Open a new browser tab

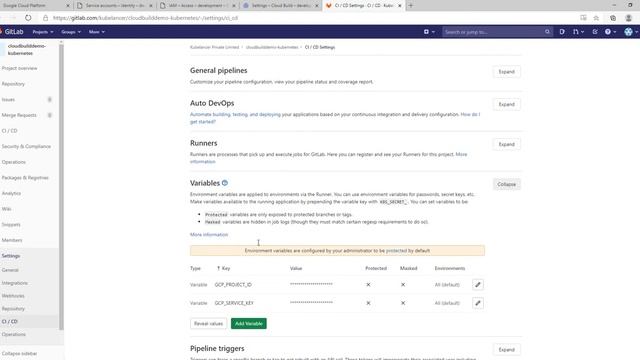tap(411, 6)
